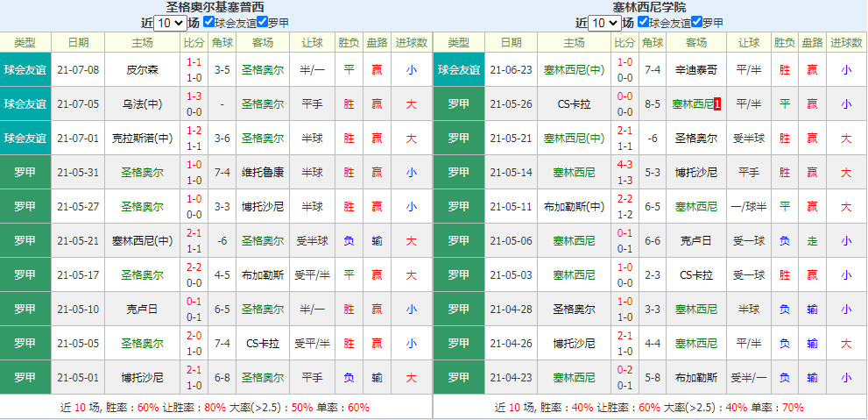Click 盘路 header in right table
Image resolution: width=868 pixels, height=420 pixels.
coord(812,42)
